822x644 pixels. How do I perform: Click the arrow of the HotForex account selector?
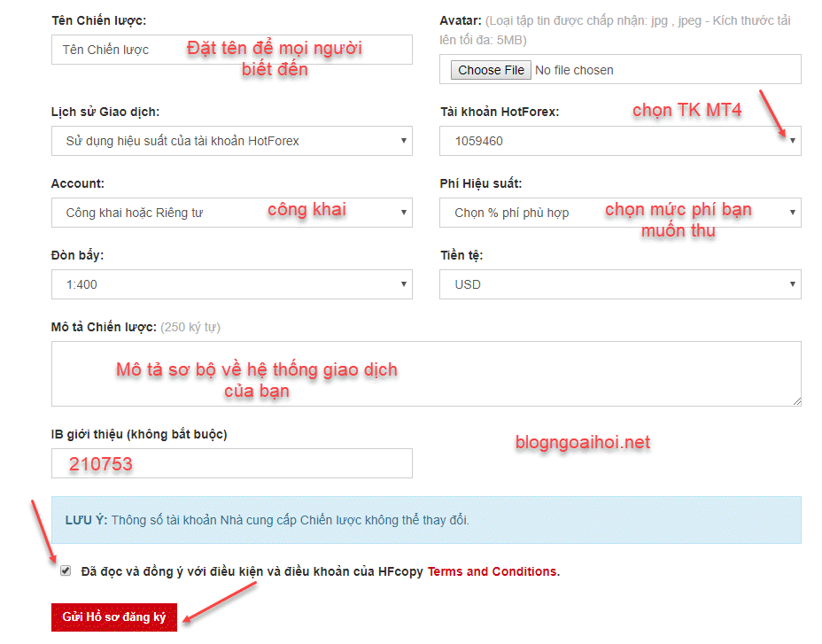pos(793,141)
